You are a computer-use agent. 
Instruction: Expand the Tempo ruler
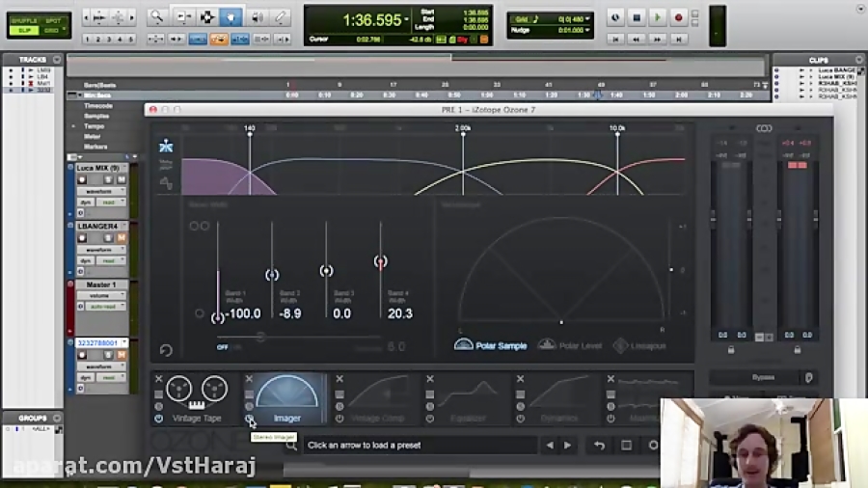[73, 126]
